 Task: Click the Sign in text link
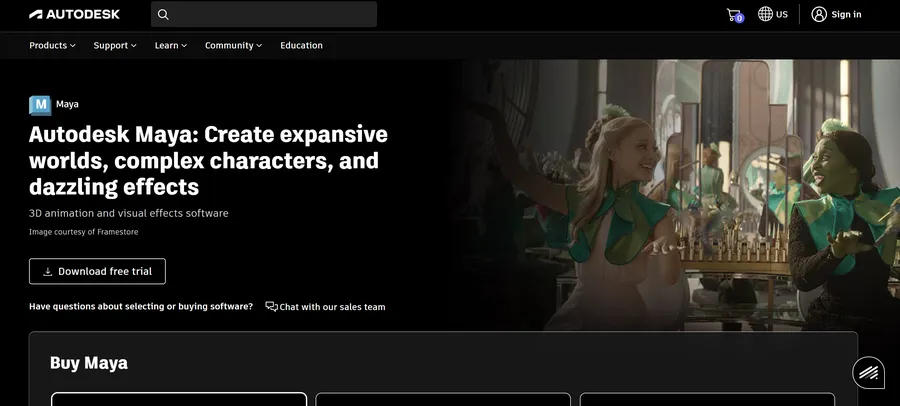coord(846,14)
